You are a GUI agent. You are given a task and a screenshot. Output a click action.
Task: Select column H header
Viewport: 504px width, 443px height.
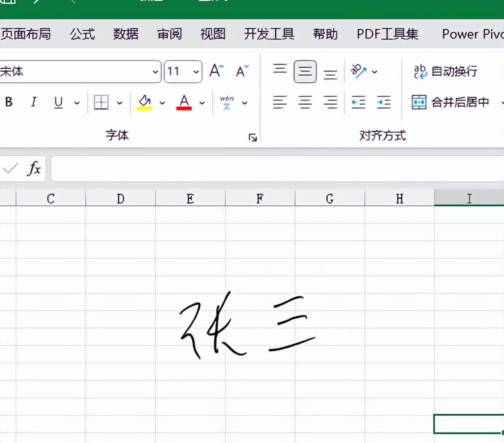pos(399,198)
